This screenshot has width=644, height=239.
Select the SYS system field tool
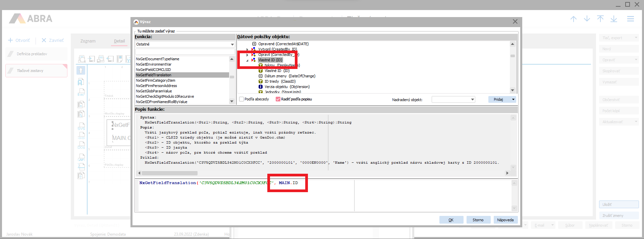click(81, 126)
